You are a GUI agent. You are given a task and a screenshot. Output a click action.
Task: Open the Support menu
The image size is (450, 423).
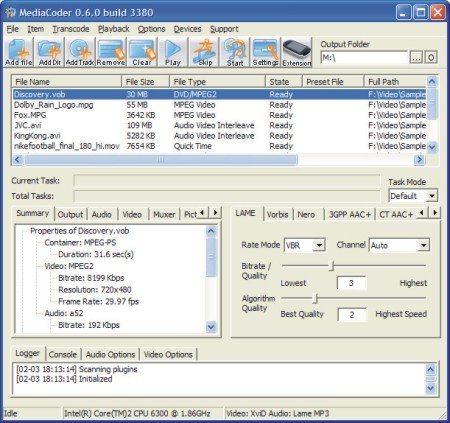point(224,29)
